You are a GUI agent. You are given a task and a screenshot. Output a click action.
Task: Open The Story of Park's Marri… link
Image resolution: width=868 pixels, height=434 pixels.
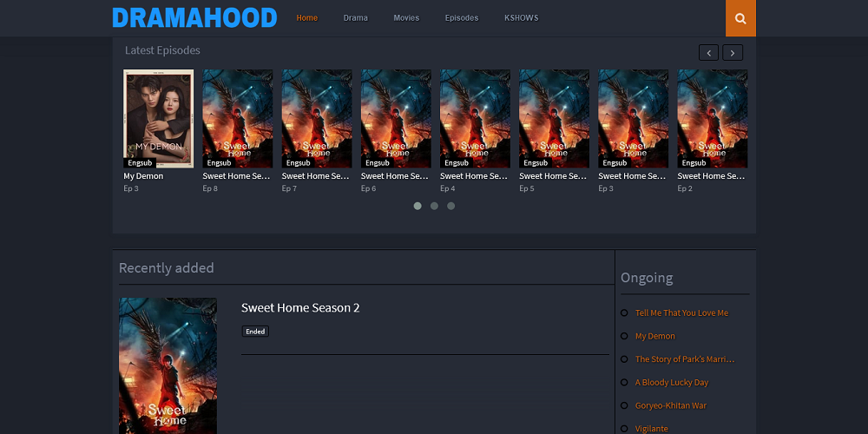[x=685, y=359]
